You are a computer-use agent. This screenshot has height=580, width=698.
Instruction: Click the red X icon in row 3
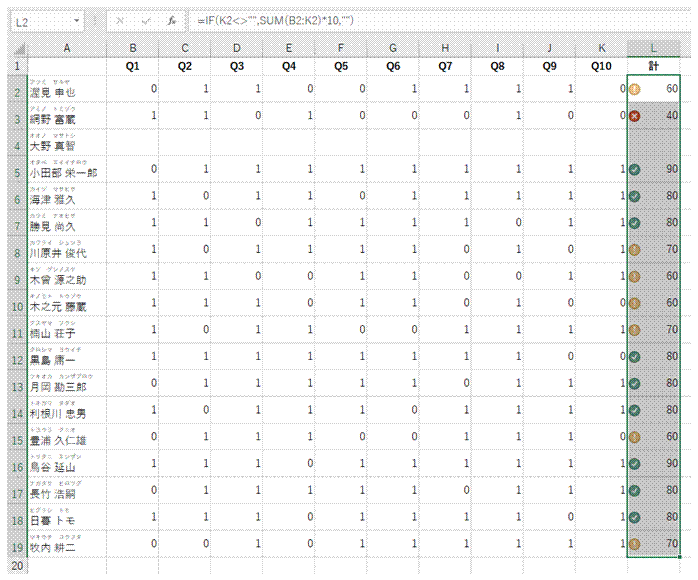tap(635, 116)
